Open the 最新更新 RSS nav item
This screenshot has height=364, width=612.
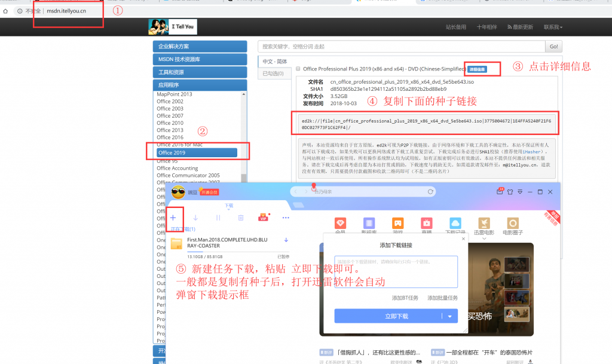(x=521, y=27)
